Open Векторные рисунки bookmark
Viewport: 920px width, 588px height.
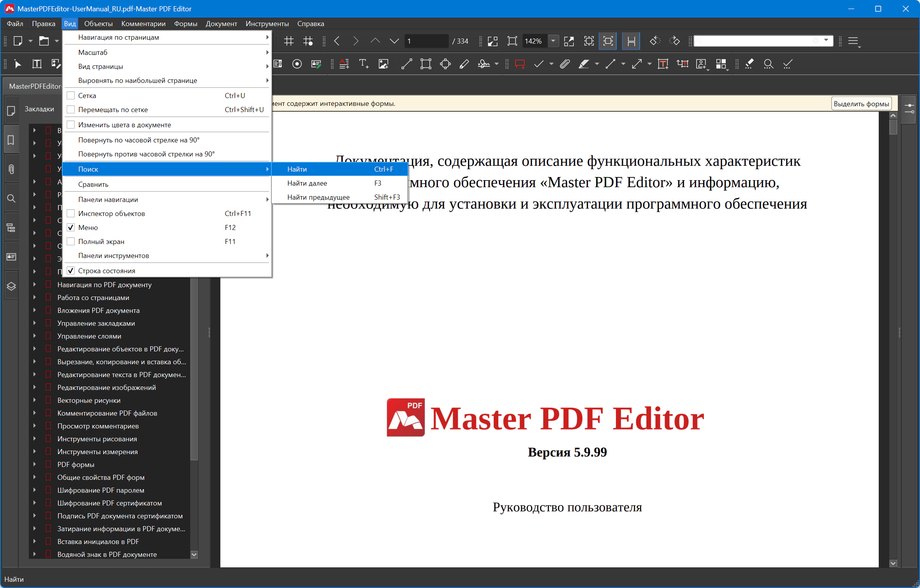(x=89, y=400)
